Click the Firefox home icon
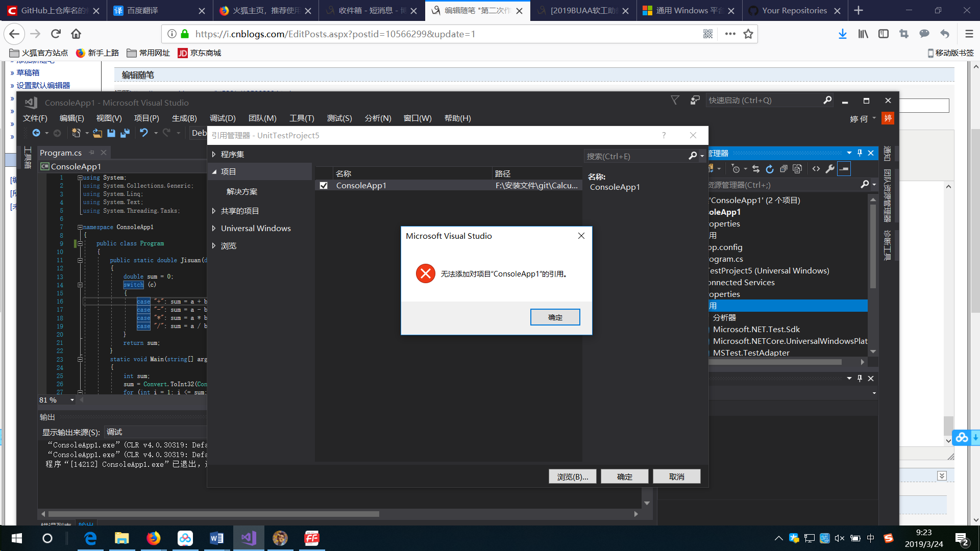This screenshot has width=980, height=551. [76, 34]
